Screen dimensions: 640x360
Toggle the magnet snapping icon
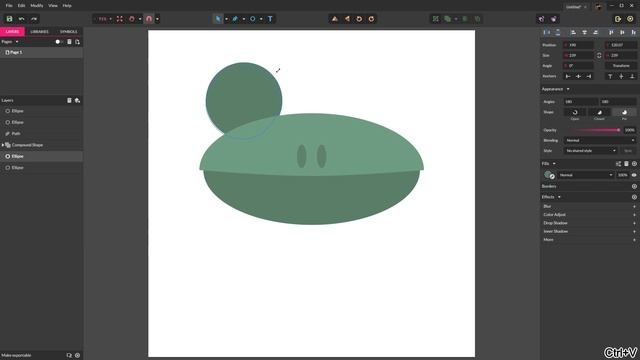click(149, 19)
